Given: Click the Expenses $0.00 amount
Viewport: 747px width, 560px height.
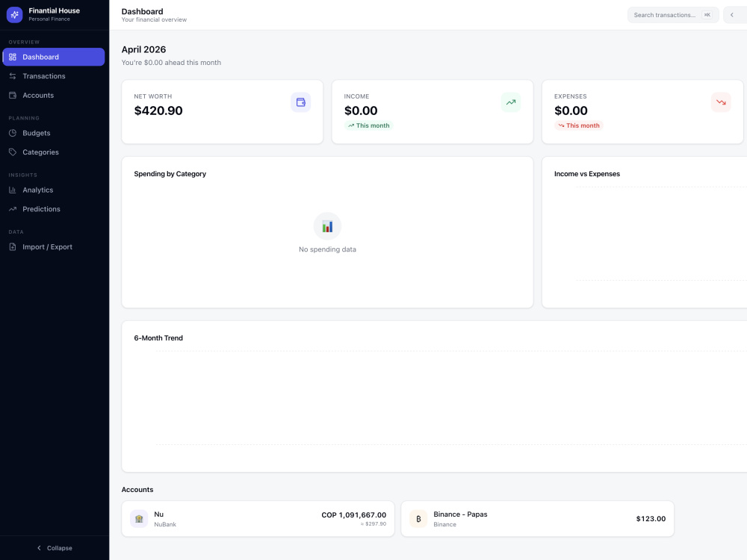Looking at the screenshot, I should click(x=571, y=111).
